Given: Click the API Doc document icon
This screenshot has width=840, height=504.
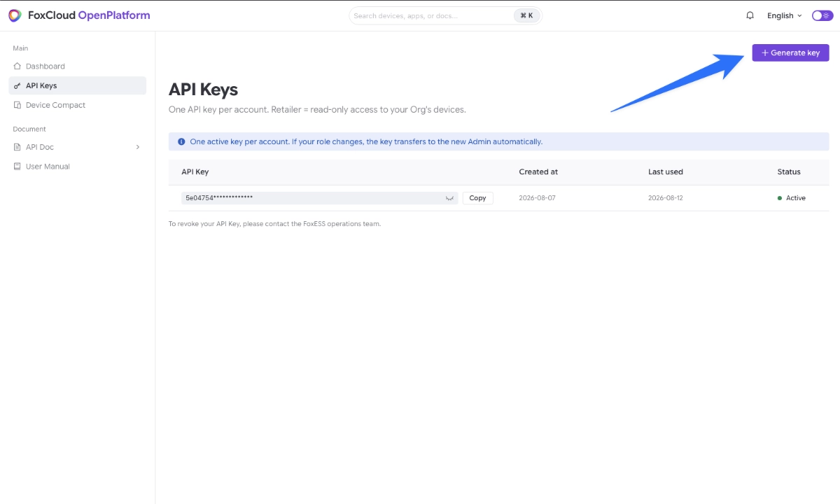Looking at the screenshot, I should [x=17, y=147].
